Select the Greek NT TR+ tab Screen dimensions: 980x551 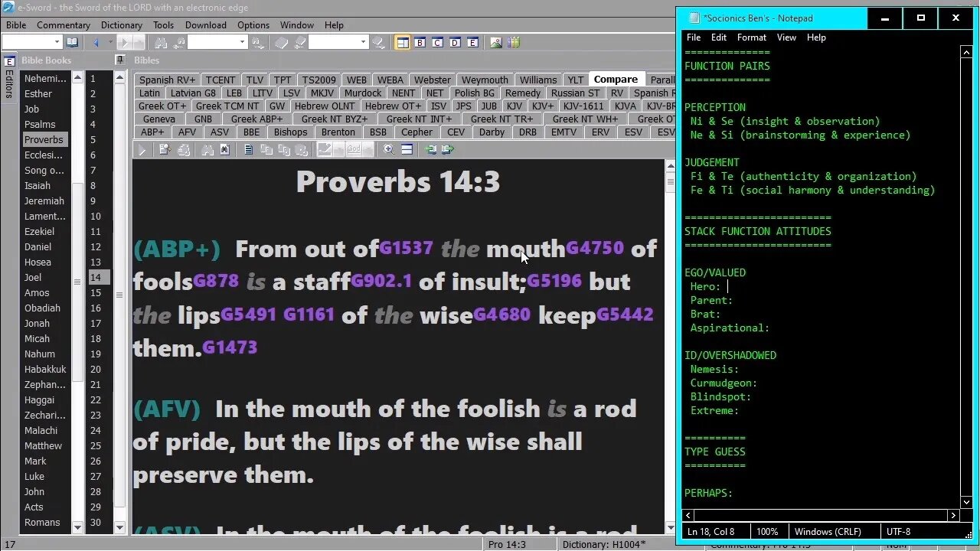[502, 119]
